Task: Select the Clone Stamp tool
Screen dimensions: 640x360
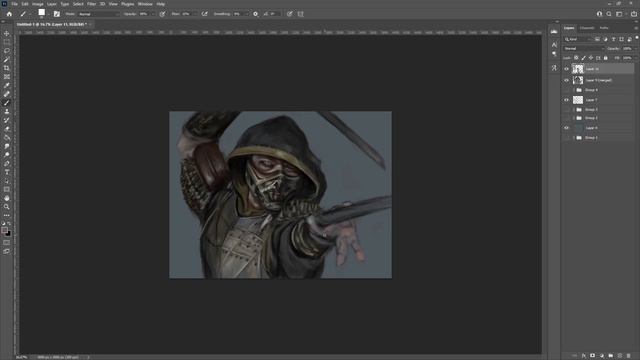Action: pos(7,111)
